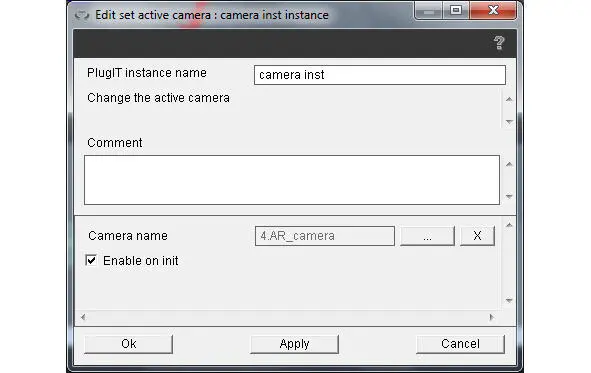The height and width of the screenshot is (373, 591).
Task: Click parameters panel scroll down arrow
Action: pyautogui.click(x=509, y=300)
